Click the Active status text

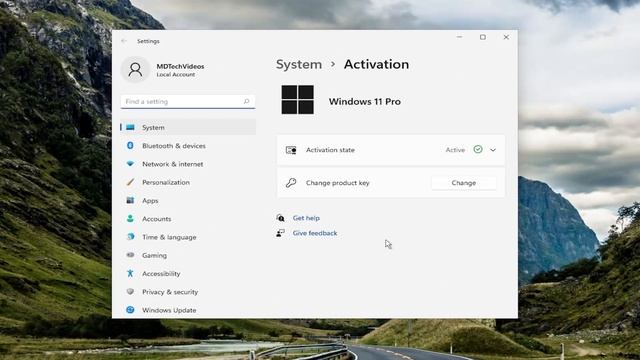[x=455, y=150]
